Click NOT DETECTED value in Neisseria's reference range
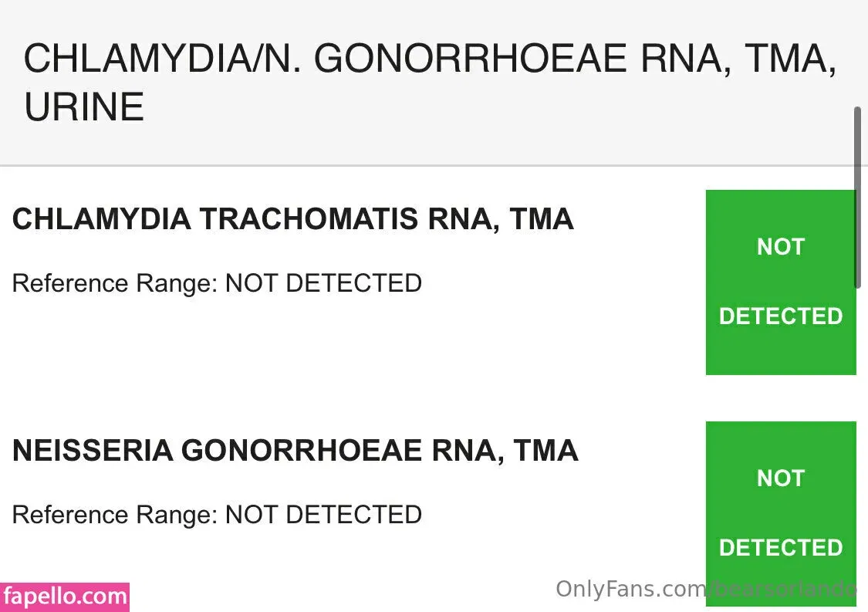The width and height of the screenshot is (868, 612). 323,515
